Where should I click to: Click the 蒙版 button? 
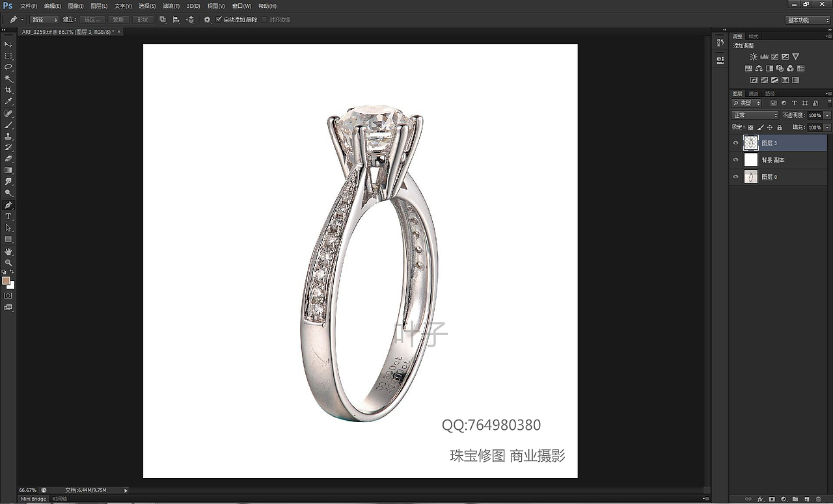point(118,20)
